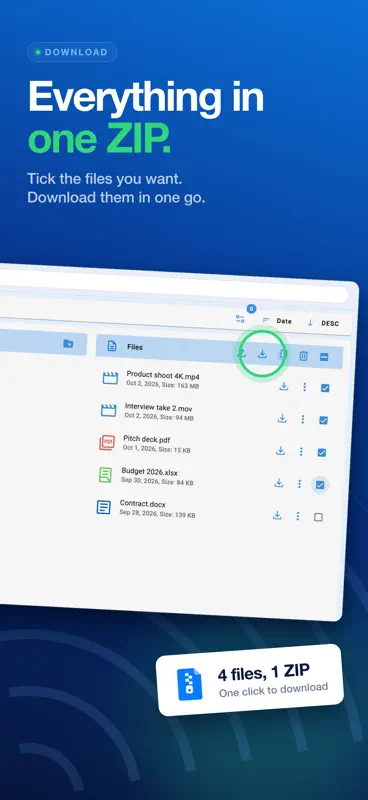The height and width of the screenshot is (800, 368).
Task: Click the ZIP file icon in callout card
Action: pyautogui.click(x=189, y=684)
